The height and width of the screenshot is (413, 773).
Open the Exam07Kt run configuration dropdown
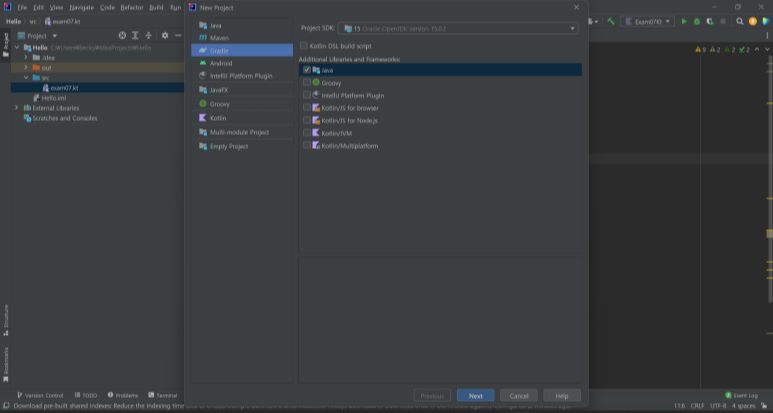pos(648,21)
